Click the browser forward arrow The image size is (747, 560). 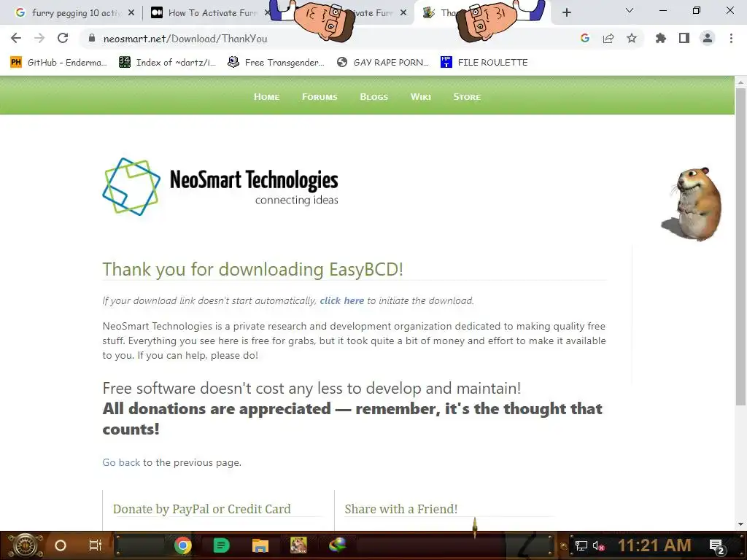tap(39, 38)
